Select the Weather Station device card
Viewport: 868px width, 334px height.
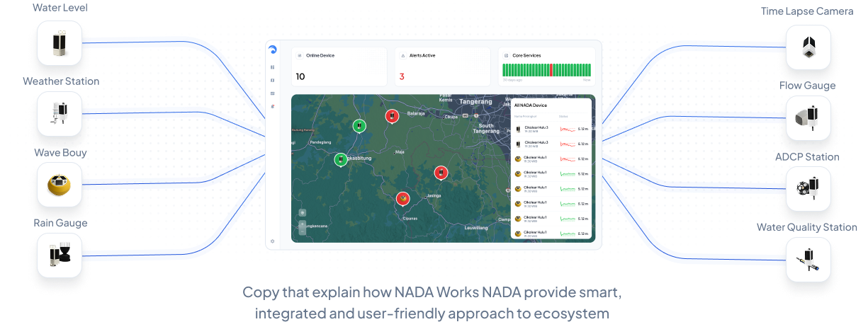pyautogui.click(x=60, y=114)
